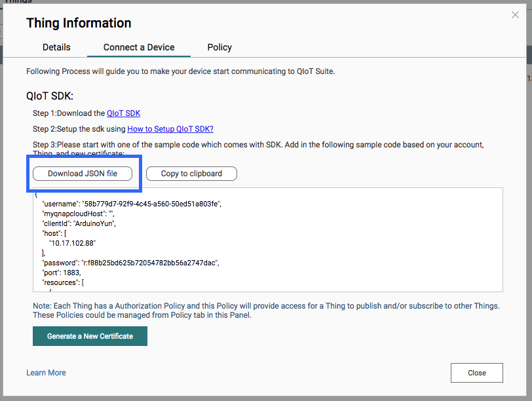
Task: Click the Close button at bottom right
Action: [x=476, y=373]
